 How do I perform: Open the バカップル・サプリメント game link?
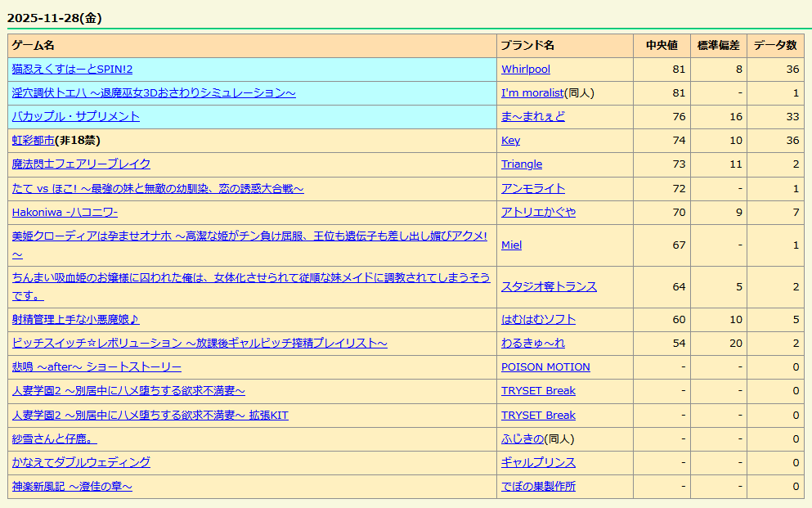pos(75,116)
